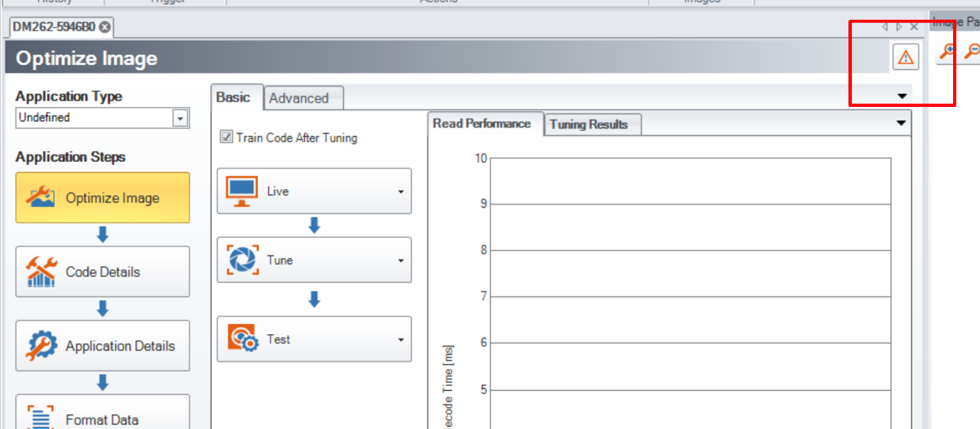The image size is (980, 429).
Task: Click the Live monitor icon
Action: pos(242,191)
